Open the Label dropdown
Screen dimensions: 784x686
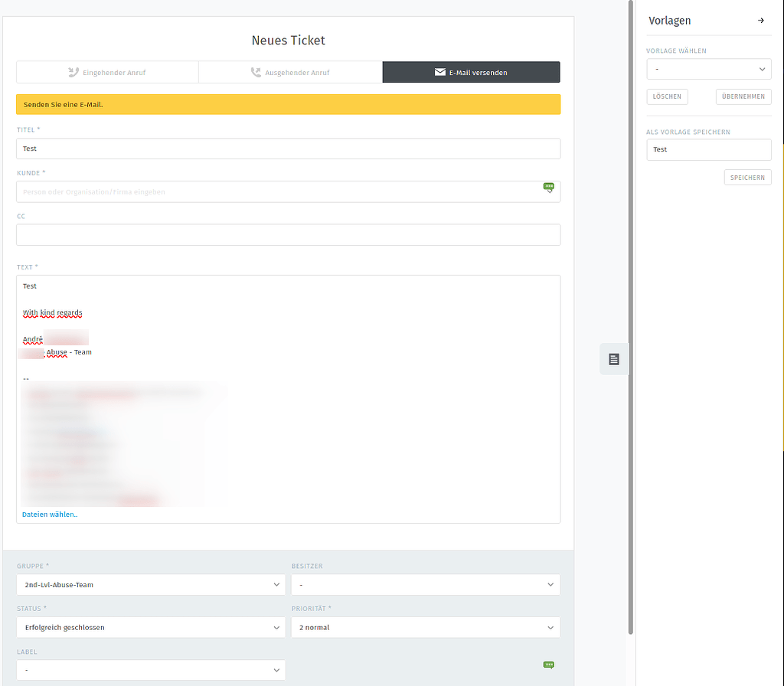(151, 670)
